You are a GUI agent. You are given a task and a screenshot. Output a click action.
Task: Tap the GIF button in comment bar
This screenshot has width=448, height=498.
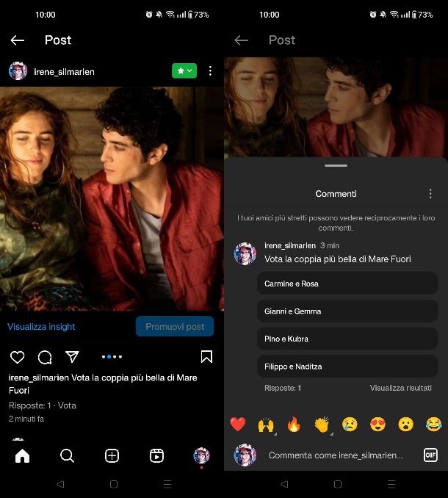pyautogui.click(x=430, y=455)
